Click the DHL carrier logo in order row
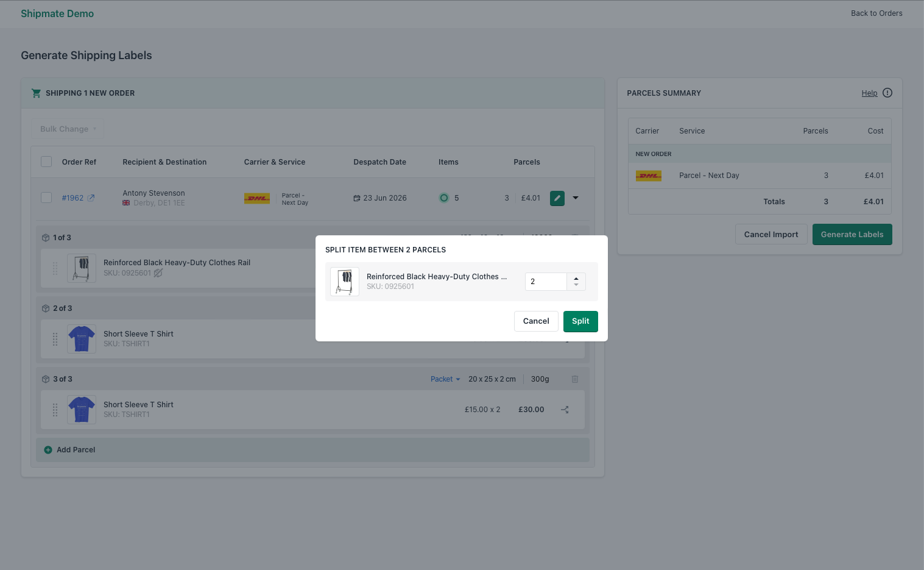924x570 pixels. [257, 198]
